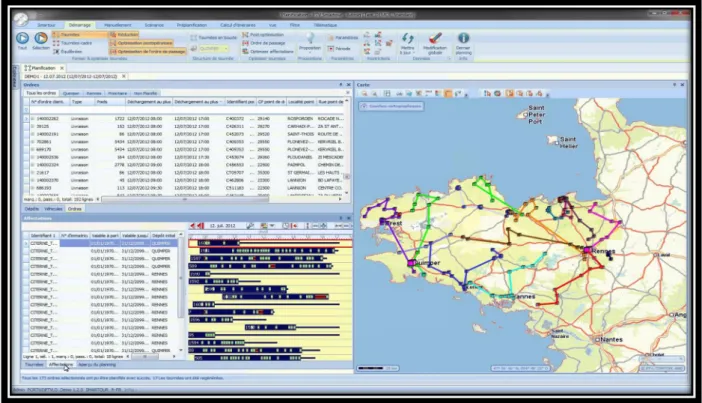Click the zoom-in magnifier on map toolbar
This screenshot has width=702, height=403.
(364, 94)
